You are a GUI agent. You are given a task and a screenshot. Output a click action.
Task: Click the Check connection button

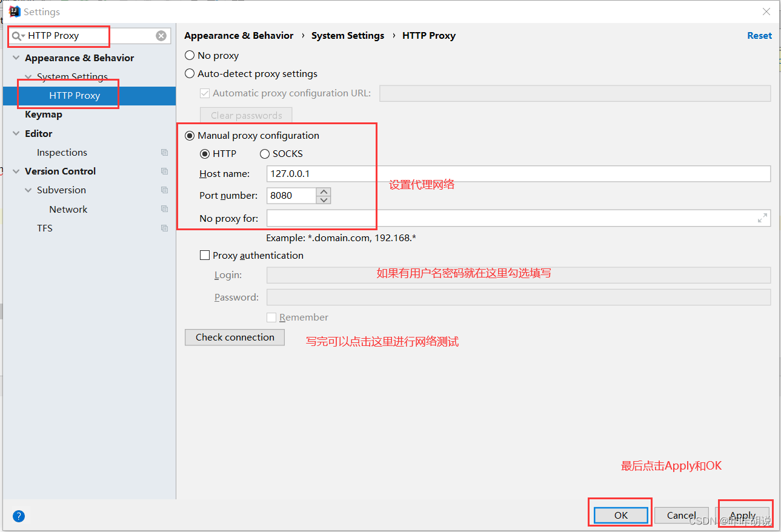tap(235, 337)
